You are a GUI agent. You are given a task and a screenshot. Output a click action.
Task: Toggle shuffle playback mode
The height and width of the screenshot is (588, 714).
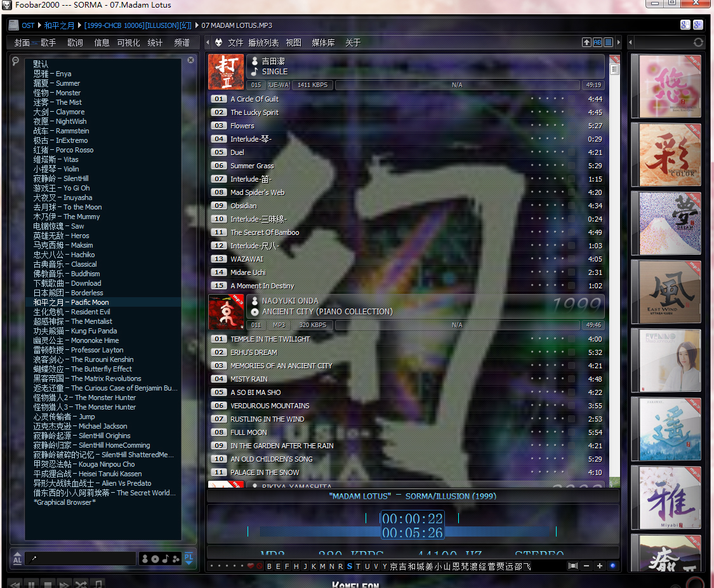tap(81, 584)
